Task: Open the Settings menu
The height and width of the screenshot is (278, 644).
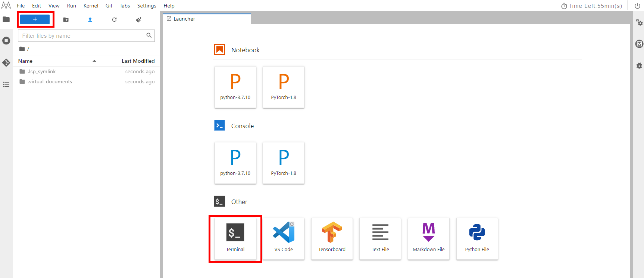Action: 146,6
